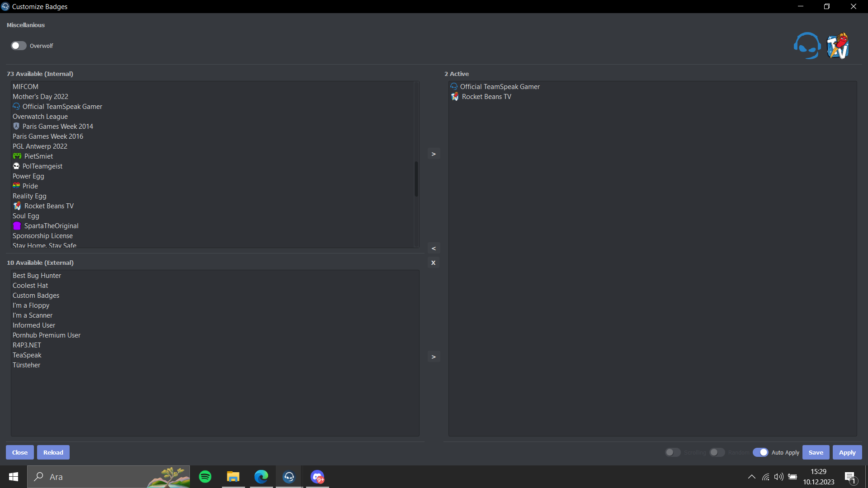Select Reality Egg badge
The height and width of the screenshot is (488, 868).
point(29,196)
